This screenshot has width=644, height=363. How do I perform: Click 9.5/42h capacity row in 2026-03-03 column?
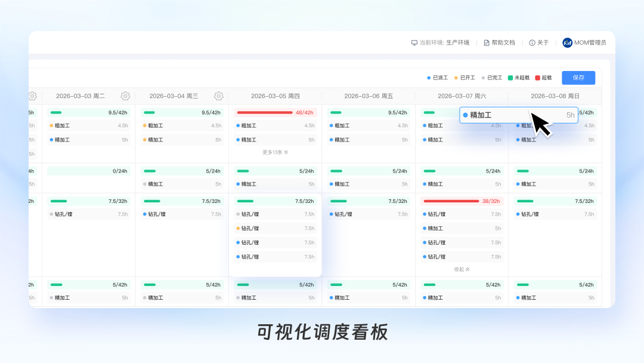pos(89,112)
